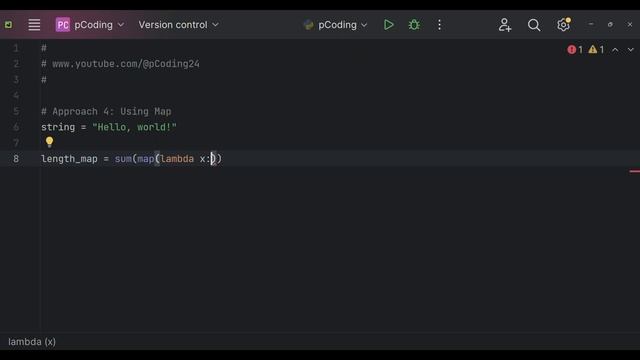
Task: Click the map function call
Action: point(145,159)
